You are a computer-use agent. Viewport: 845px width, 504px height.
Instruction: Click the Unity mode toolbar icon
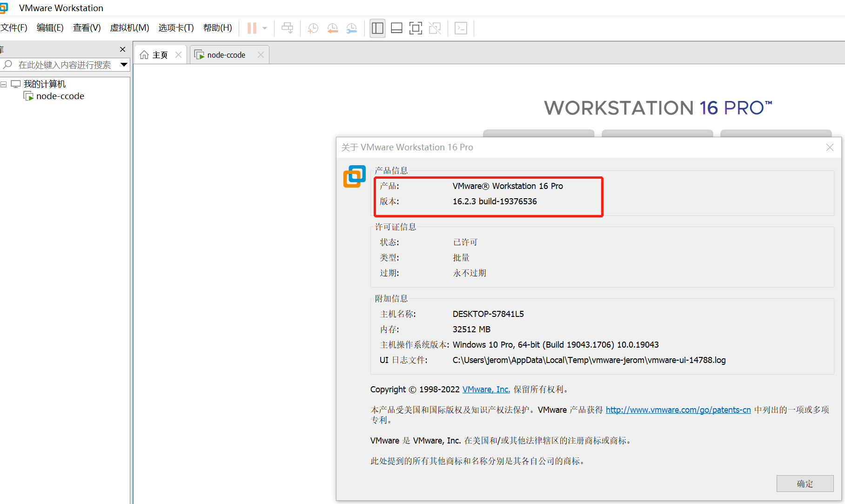tap(435, 28)
